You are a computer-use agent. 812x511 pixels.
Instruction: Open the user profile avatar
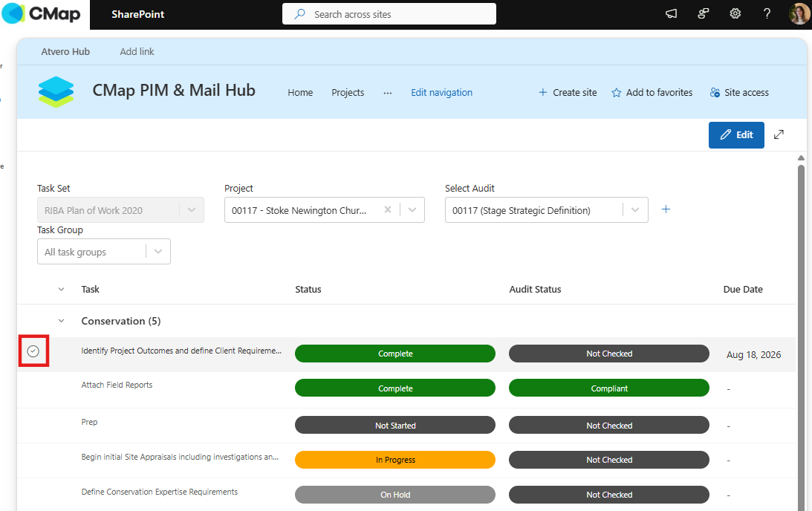[x=799, y=14]
